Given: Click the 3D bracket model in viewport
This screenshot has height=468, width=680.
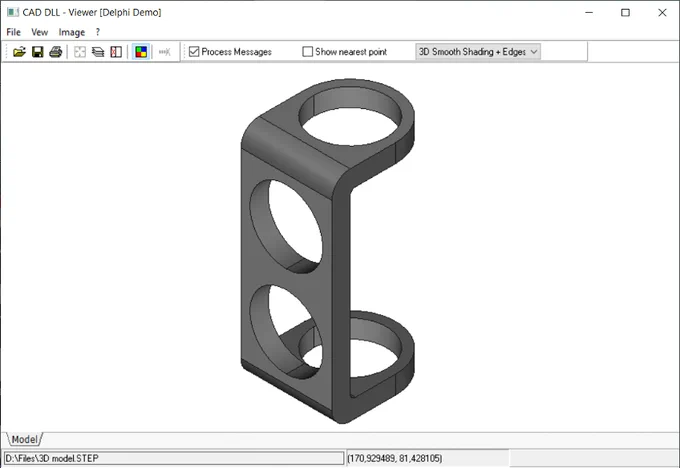Looking at the screenshot, I should click(328, 251).
